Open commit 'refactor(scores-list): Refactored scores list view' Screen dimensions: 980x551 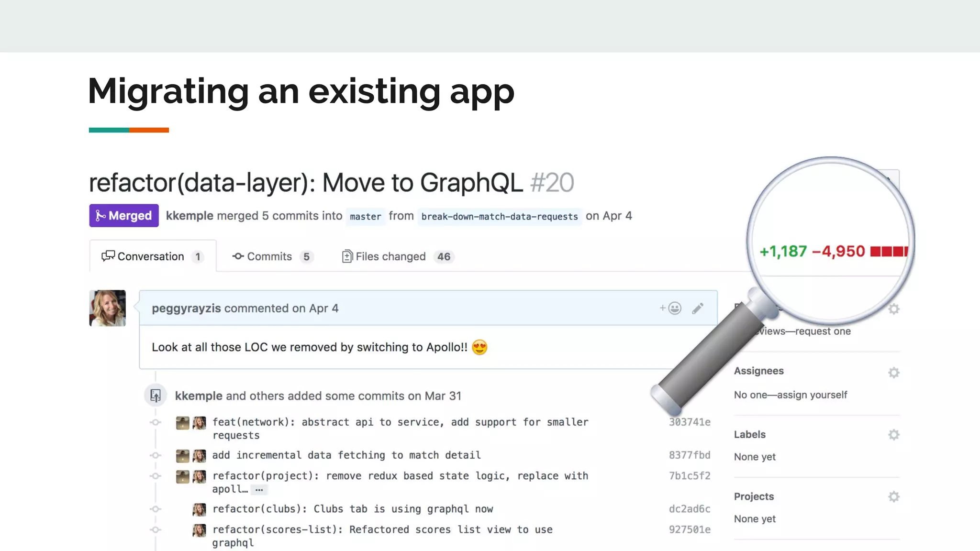click(382, 536)
